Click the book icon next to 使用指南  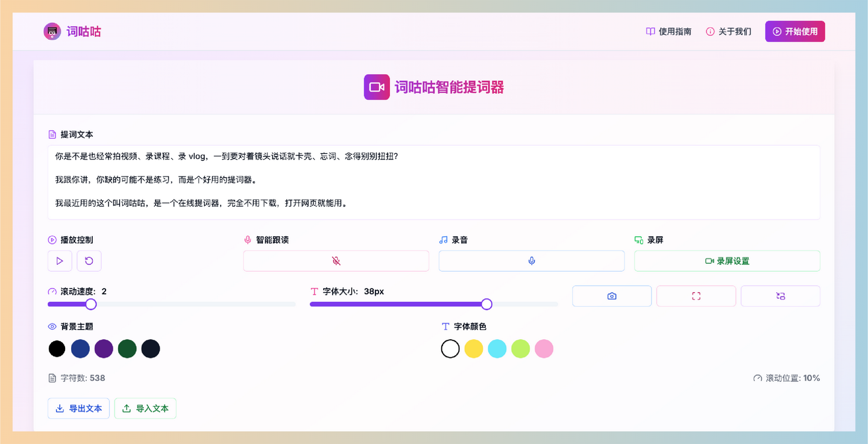pyautogui.click(x=649, y=31)
